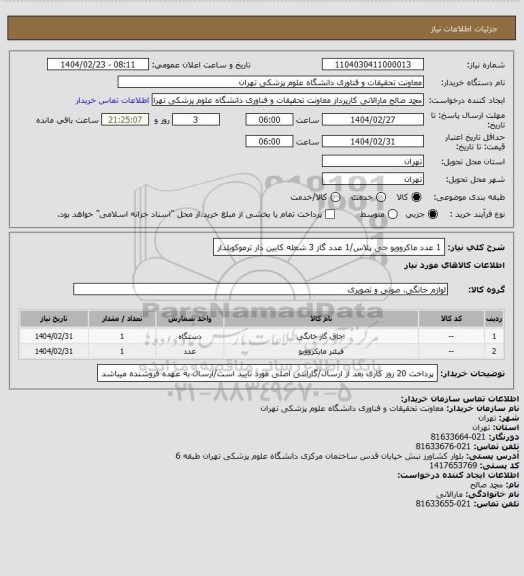The image size is (524, 576).
Task: Click the واحد شمارش column header
Action: click(x=190, y=318)
